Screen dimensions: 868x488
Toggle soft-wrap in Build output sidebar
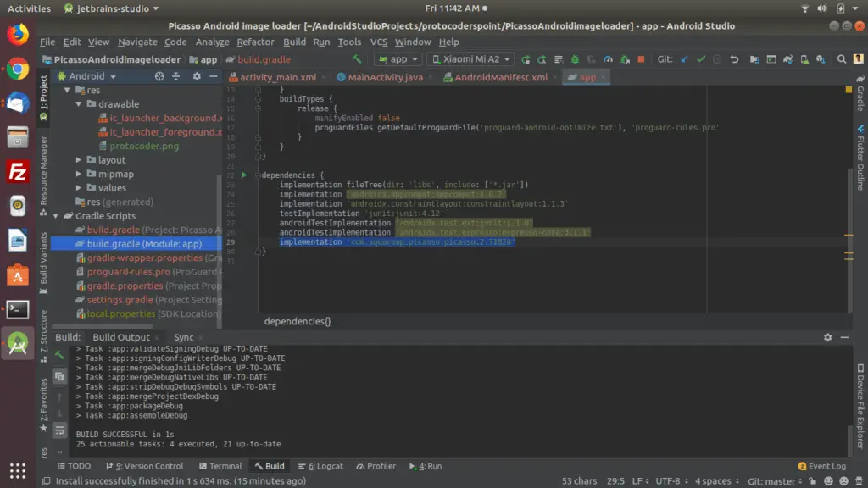[60, 430]
